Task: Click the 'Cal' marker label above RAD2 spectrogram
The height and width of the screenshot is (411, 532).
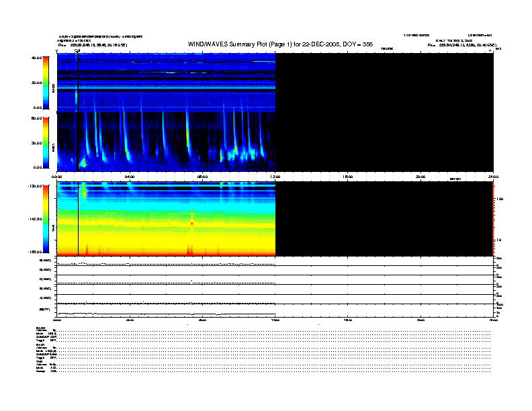Action: (x=77, y=50)
